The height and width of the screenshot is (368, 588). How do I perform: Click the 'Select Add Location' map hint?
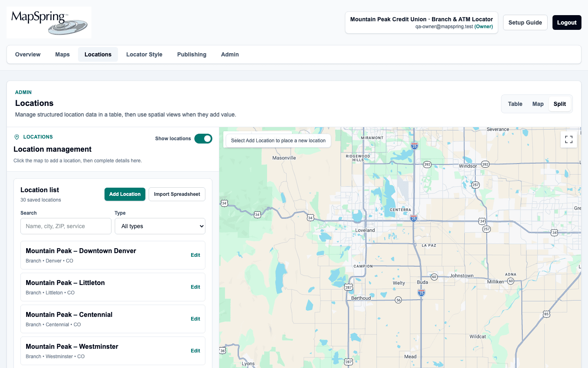point(278,141)
